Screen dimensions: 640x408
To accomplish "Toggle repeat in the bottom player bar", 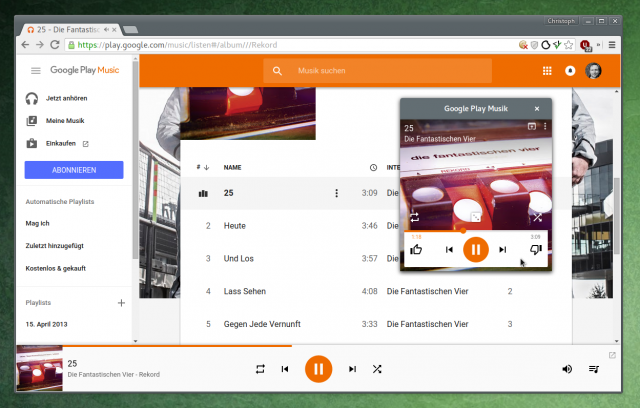I will pos(260,369).
